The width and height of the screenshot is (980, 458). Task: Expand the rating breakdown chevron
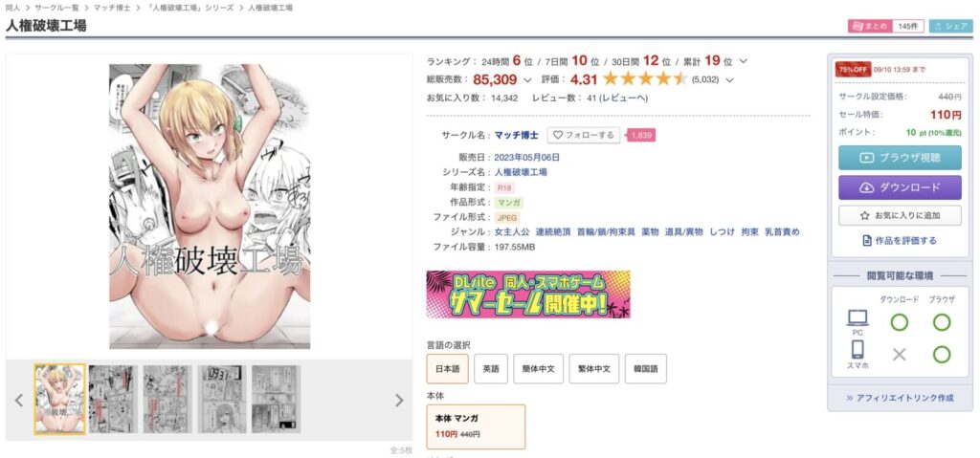point(729,80)
